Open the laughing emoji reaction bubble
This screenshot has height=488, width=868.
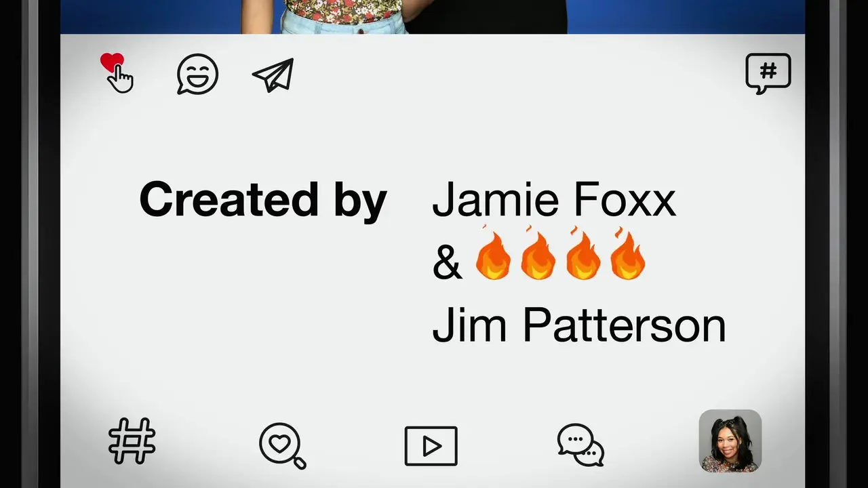point(197,75)
